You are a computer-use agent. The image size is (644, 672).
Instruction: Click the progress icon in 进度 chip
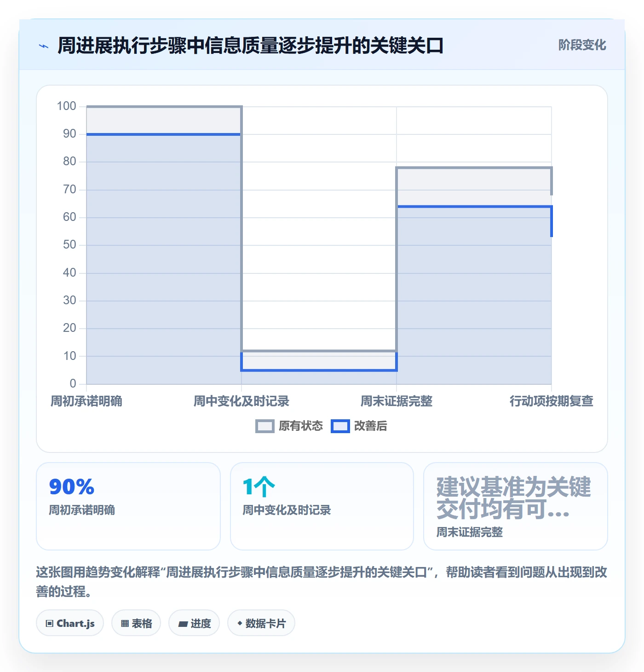click(183, 624)
